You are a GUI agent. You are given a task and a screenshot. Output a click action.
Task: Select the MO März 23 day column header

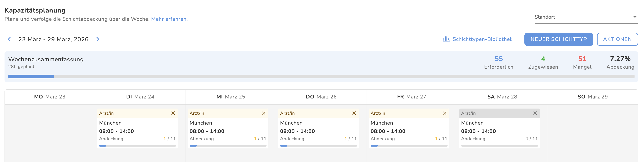click(50, 97)
